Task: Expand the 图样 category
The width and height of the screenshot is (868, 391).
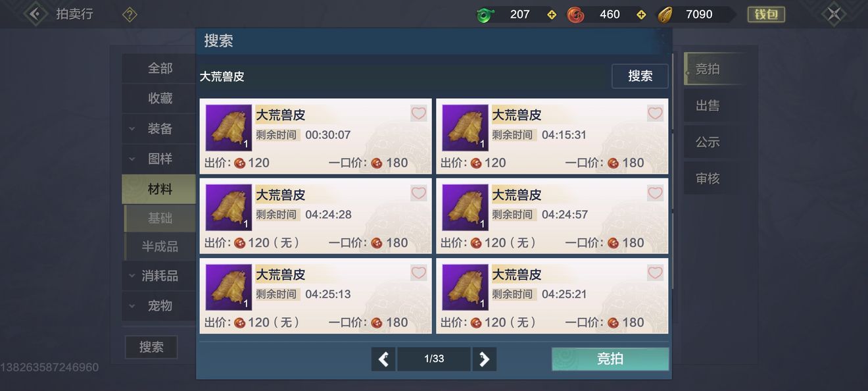Action: pyautogui.click(x=158, y=159)
